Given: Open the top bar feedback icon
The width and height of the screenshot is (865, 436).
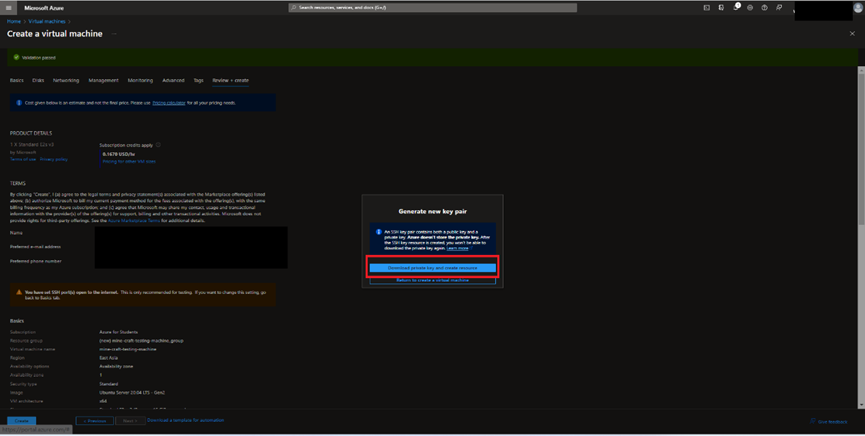Looking at the screenshot, I should 778,8.
